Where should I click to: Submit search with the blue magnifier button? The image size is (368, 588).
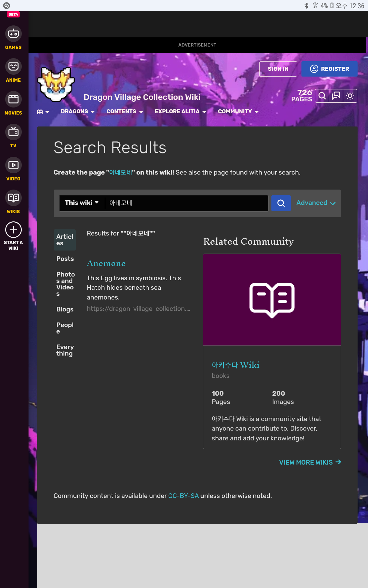(x=281, y=203)
